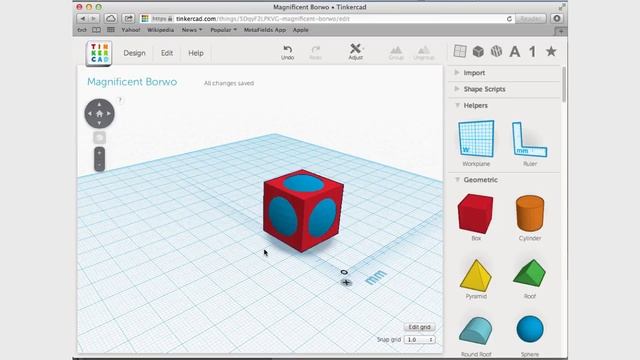Zoom in with the plus button

point(99,153)
